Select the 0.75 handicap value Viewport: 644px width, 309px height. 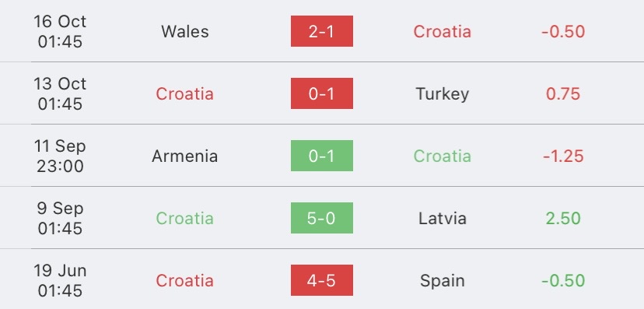click(x=563, y=94)
